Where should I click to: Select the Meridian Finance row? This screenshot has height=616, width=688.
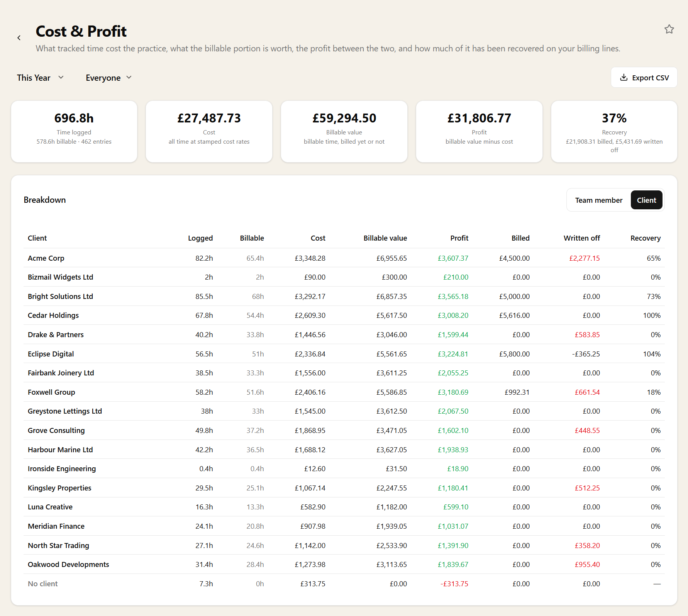click(x=344, y=526)
